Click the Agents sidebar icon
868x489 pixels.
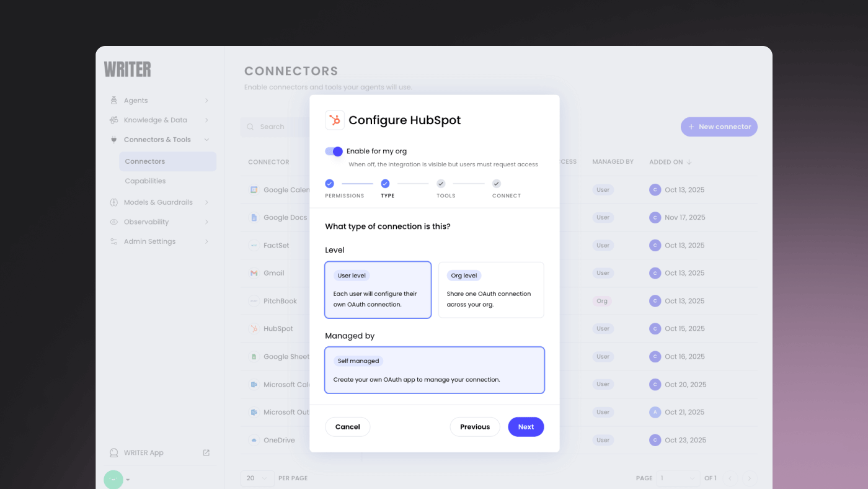point(114,101)
